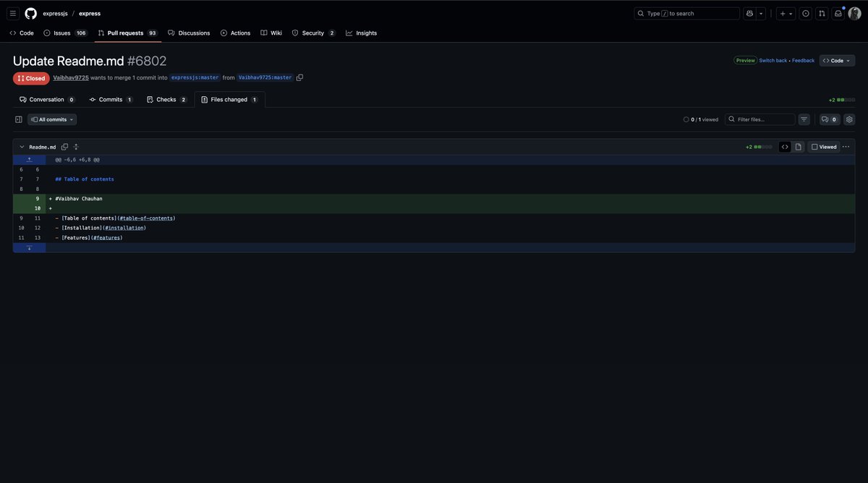Open Vaibhav9725 author profile link
This screenshot has height=483, width=868.
click(71, 77)
